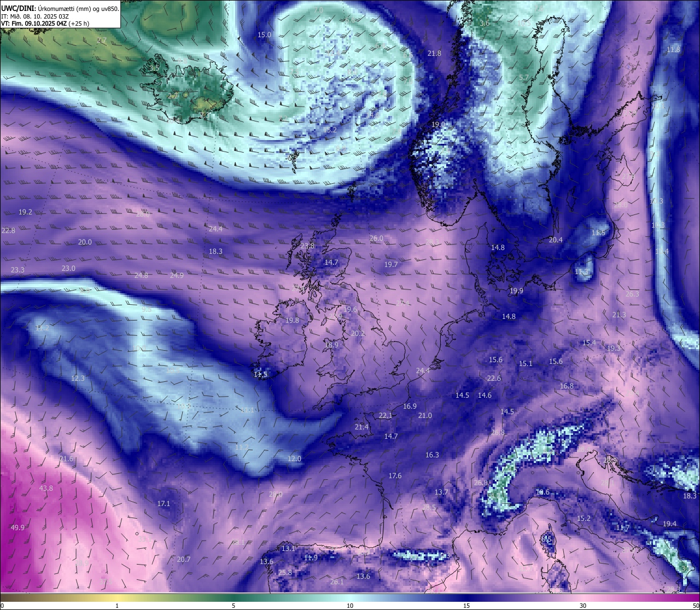Screen dimensions: 700x610
Task: Click the 12.0 value in the Bay of Biscay
Action: (x=294, y=459)
